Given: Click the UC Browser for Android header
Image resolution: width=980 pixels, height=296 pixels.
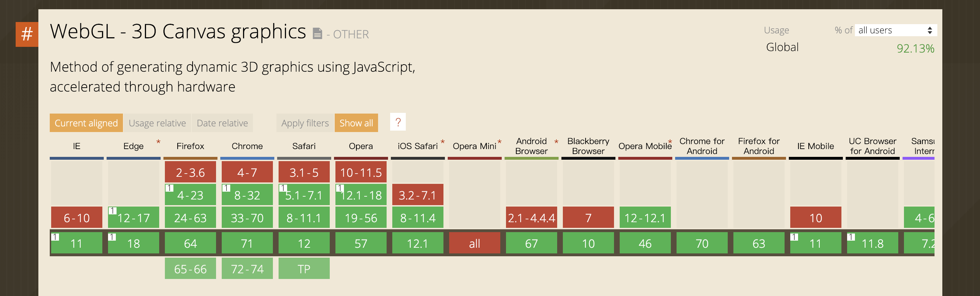Looking at the screenshot, I should 872,146.
